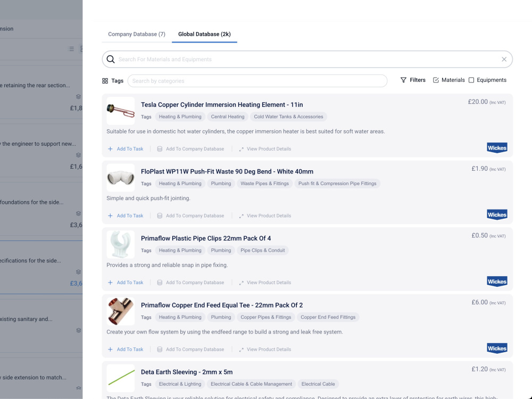Add Primaflow pipe clips to company database
Image resolution: width=532 pixels, height=399 pixels.
(x=190, y=282)
